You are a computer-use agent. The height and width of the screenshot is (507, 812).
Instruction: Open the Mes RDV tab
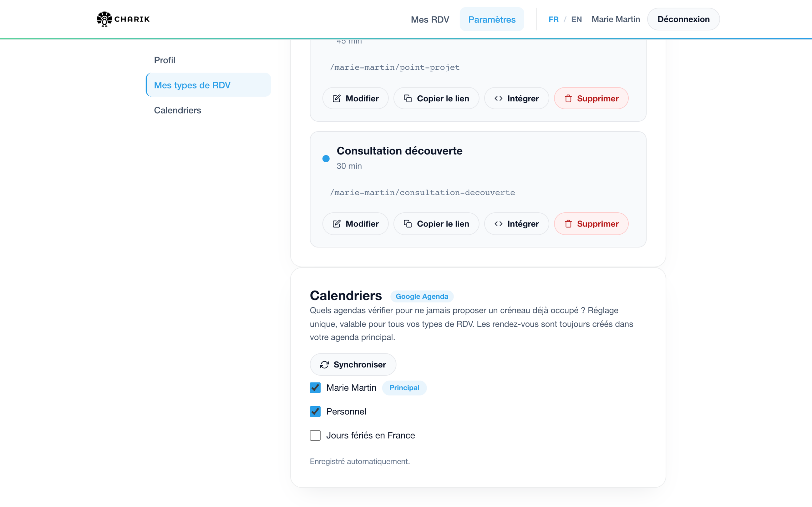[x=430, y=19]
